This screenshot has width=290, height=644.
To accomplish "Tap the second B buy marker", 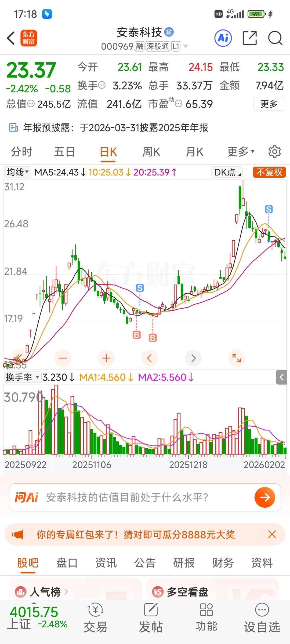I will click(153, 337).
